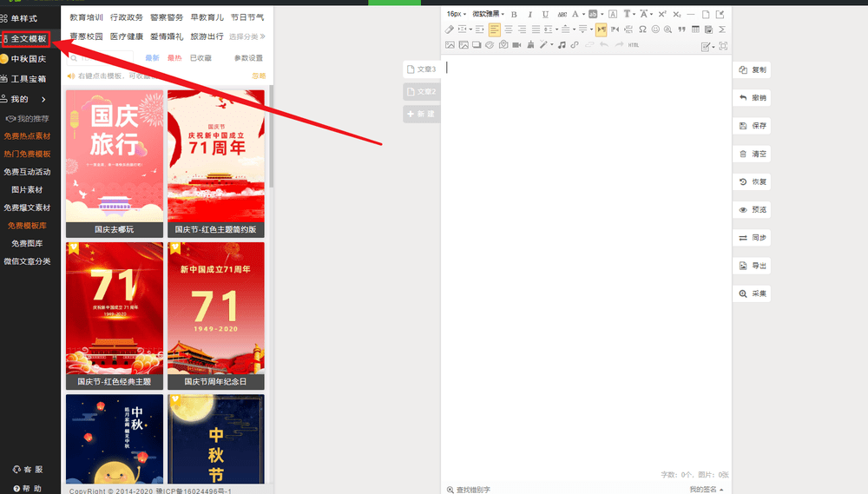
Task: Apply subscript formatting
Action: click(677, 14)
